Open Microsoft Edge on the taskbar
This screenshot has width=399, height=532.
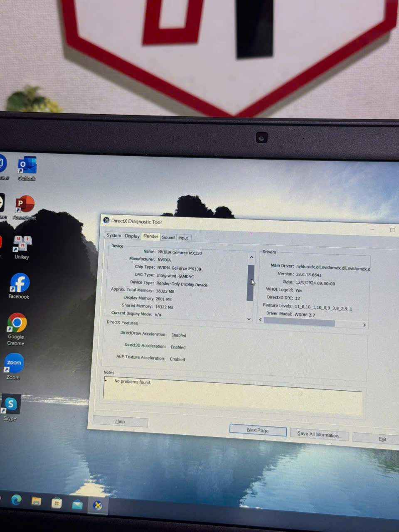pos(16,500)
